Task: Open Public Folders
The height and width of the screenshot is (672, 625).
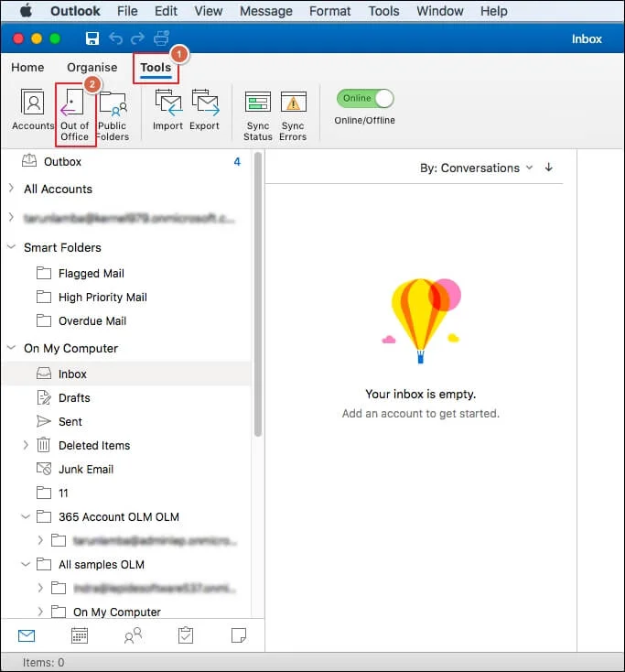Action: (113, 115)
